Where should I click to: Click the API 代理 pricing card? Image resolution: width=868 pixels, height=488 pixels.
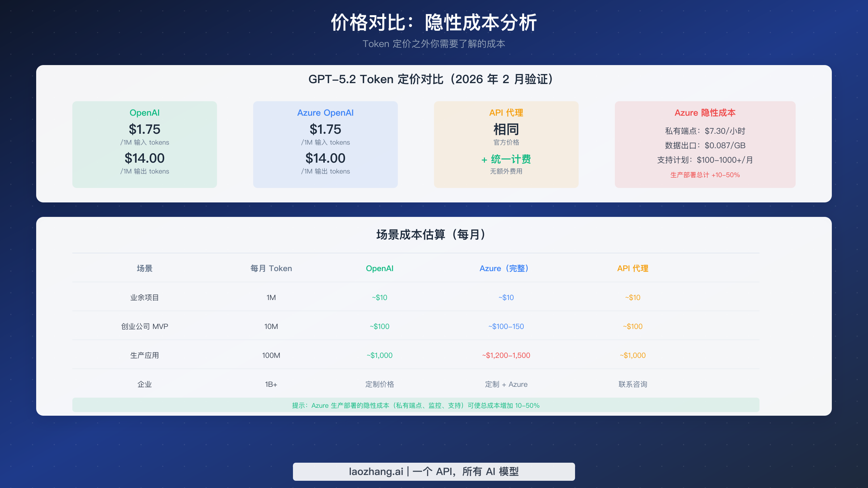[506, 144]
